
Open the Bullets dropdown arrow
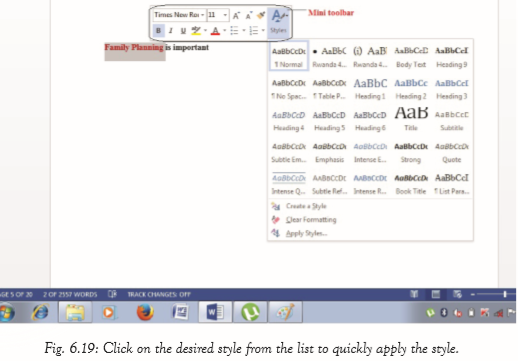coord(244,31)
